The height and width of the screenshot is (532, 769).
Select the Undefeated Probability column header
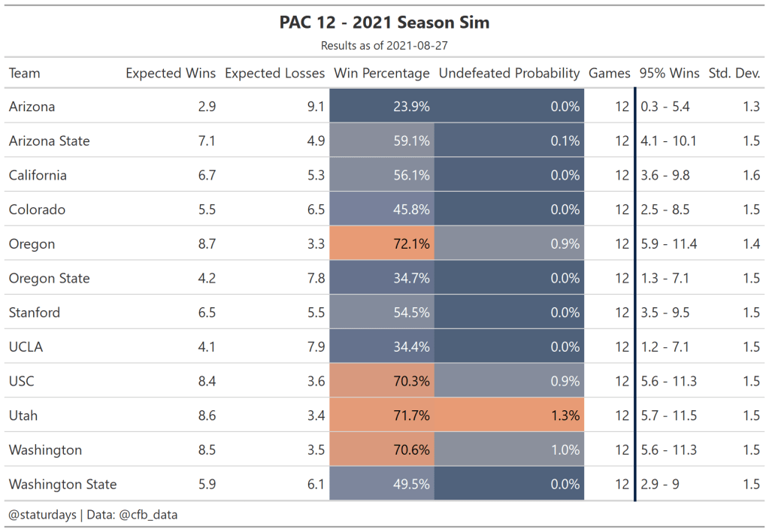[509, 74]
